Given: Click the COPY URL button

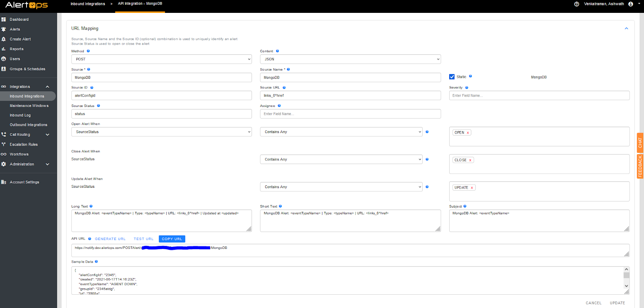Looking at the screenshot, I should coord(172,239).
